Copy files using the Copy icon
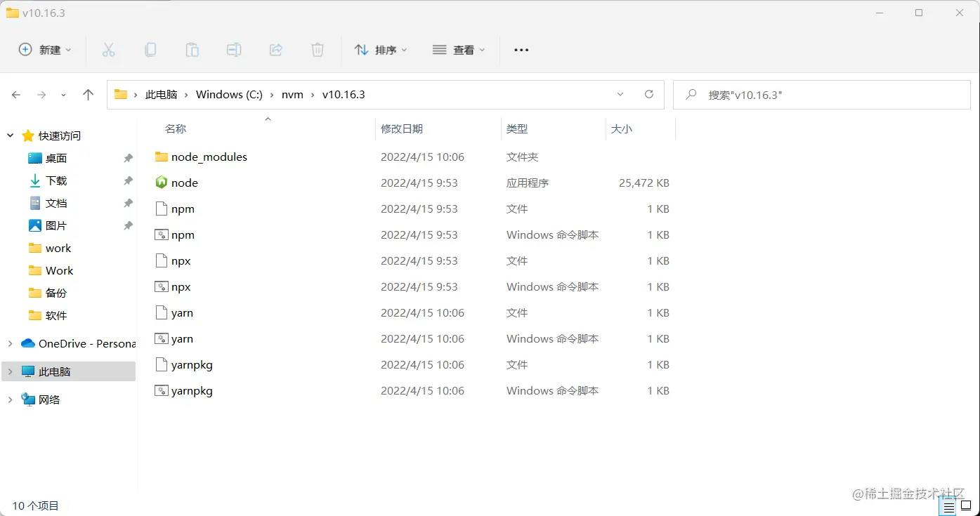The height and width of the screenshot is (516, 980). click(x=150, y=49)
